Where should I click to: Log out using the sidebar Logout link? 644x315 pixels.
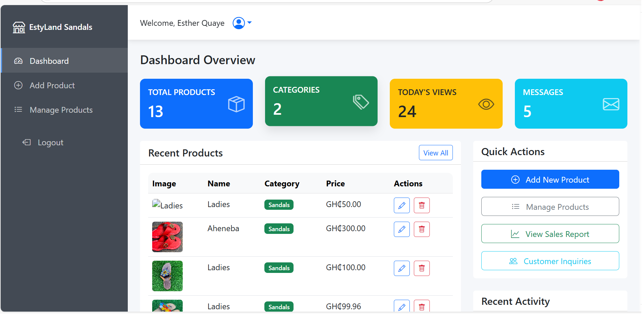(x=50, y=143)
